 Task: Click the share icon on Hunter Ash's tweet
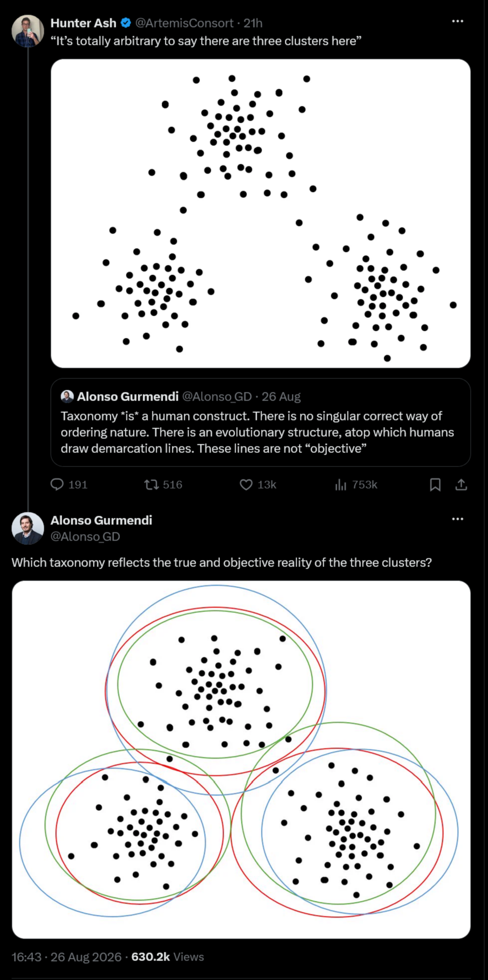tap(461, 484)
